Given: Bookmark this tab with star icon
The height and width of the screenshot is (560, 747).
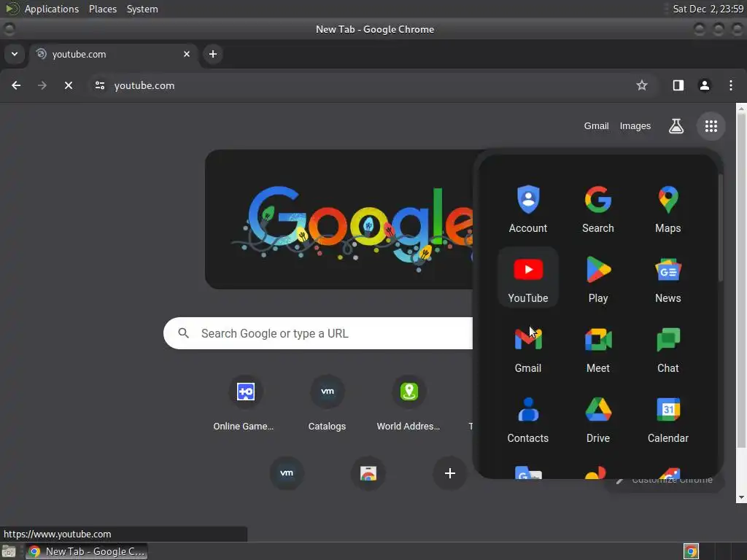Looking at the screenshot, I should pos(642,85).
